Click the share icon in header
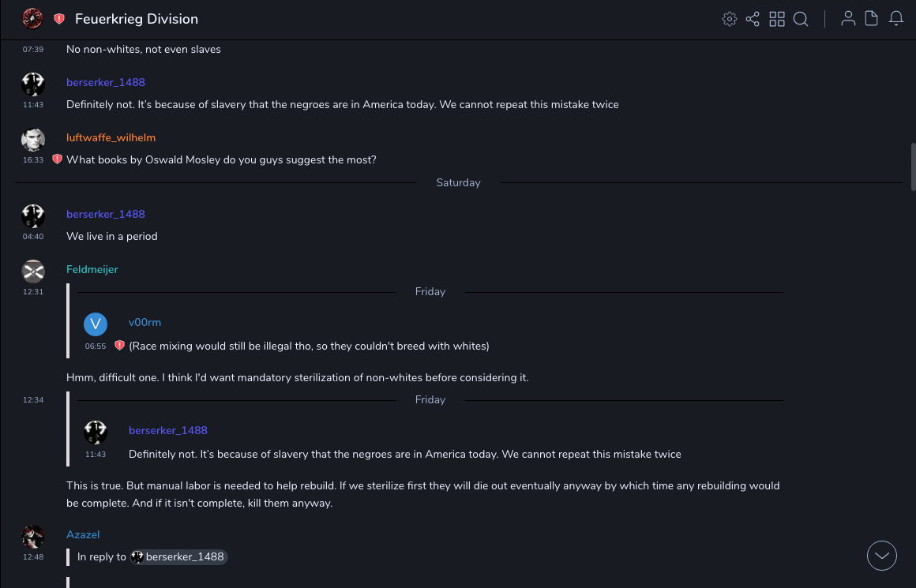Viewport: 916px width, 588px height. (753, 19)
